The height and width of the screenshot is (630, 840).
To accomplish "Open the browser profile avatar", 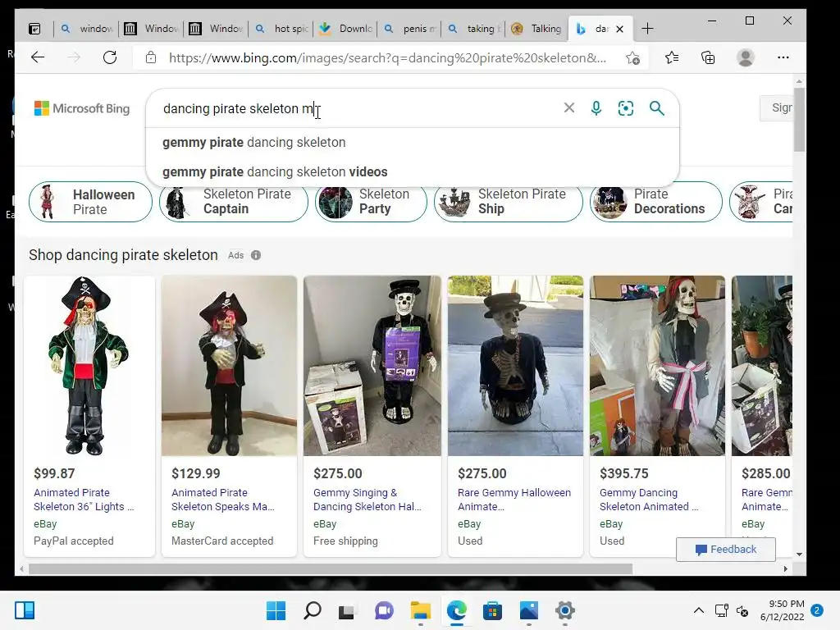I will (x=746, y=57).
